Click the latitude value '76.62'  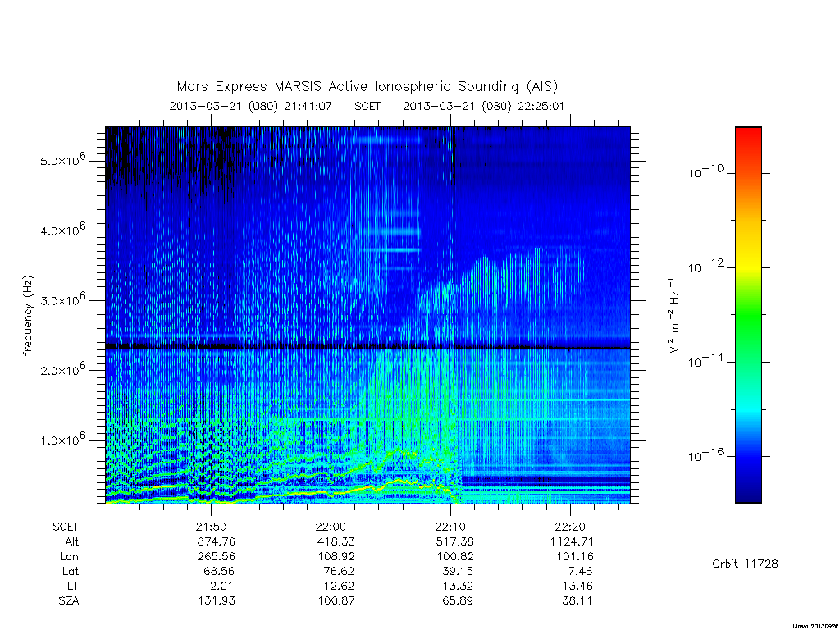(x=339, y=571)
